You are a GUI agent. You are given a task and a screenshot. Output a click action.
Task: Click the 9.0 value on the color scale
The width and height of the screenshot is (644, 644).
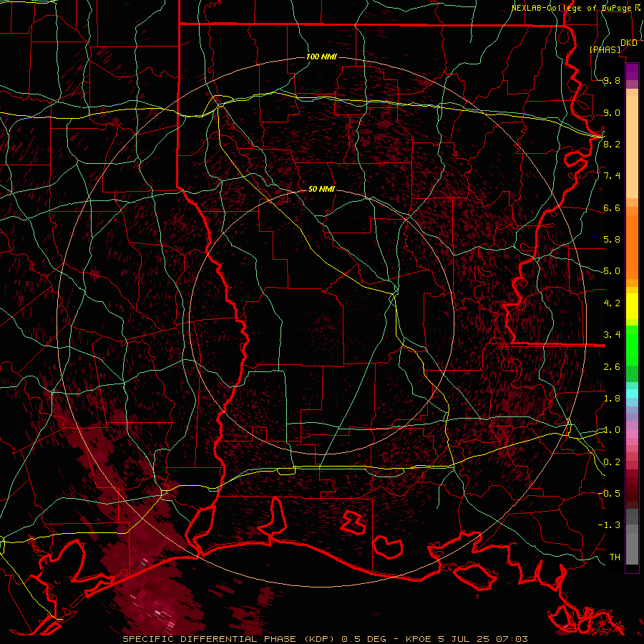[612, 112]
